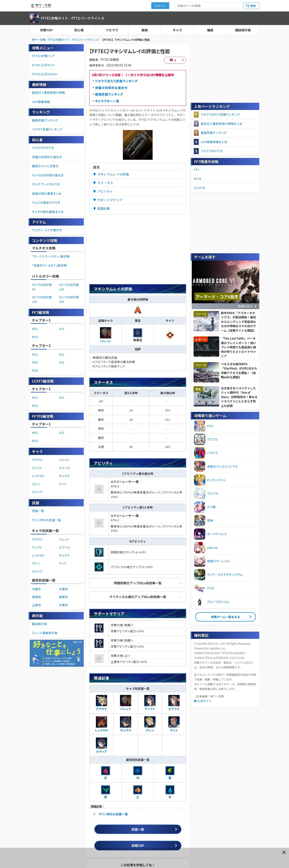This screenshot has width=289, height=868.
Task: Click 公式サイト link in rights section
Action: 203,701
